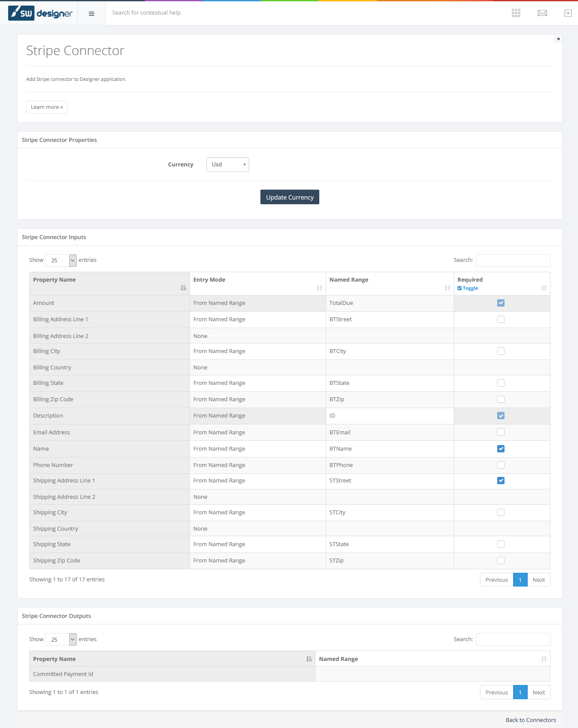Click the Outputs table Search field
The height and width of the screenshot is (728, 578).
[513, 639]
